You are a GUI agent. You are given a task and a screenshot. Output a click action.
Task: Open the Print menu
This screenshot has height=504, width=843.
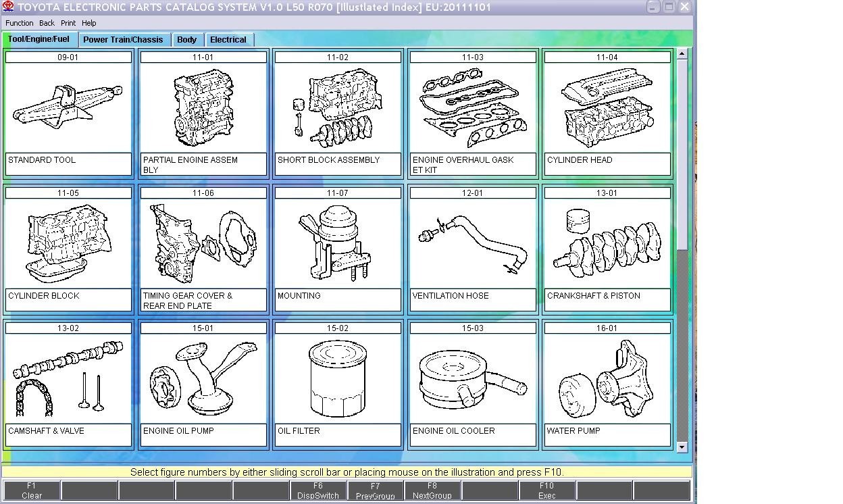pos(68,23)
